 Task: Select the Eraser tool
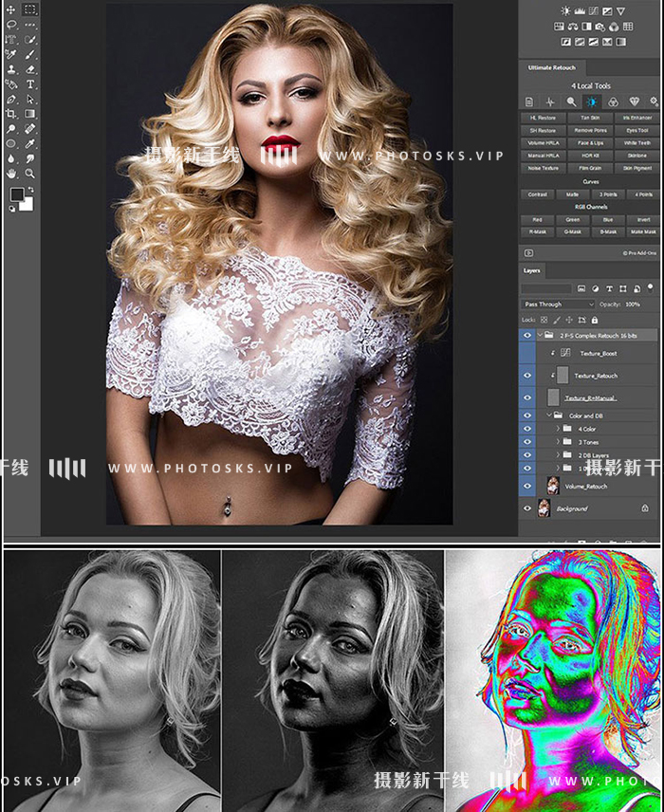[x=30, y=69]
